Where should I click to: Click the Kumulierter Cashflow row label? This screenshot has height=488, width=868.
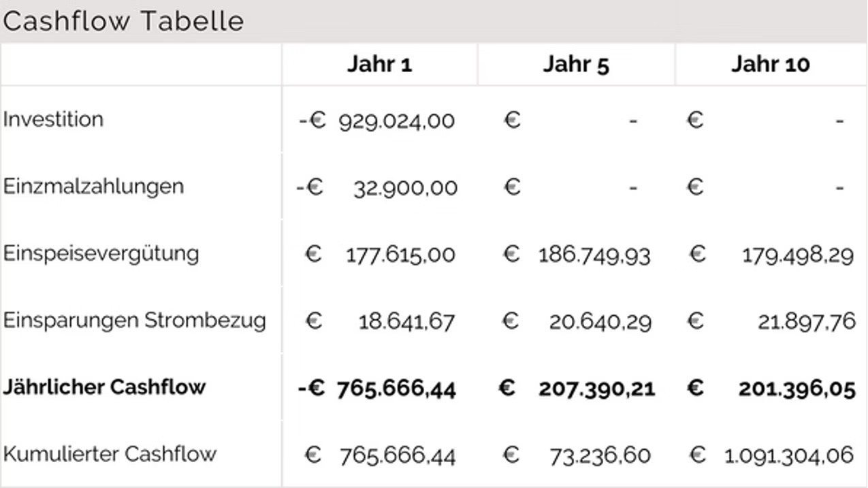(x=110, y=453)
